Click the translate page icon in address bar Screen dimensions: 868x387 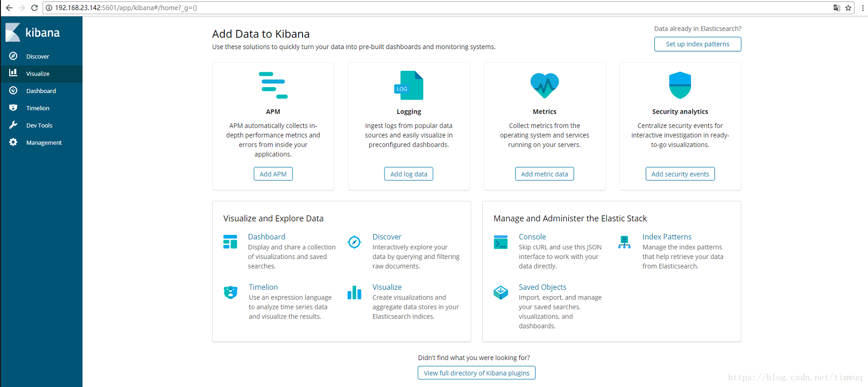click(837, 8)
